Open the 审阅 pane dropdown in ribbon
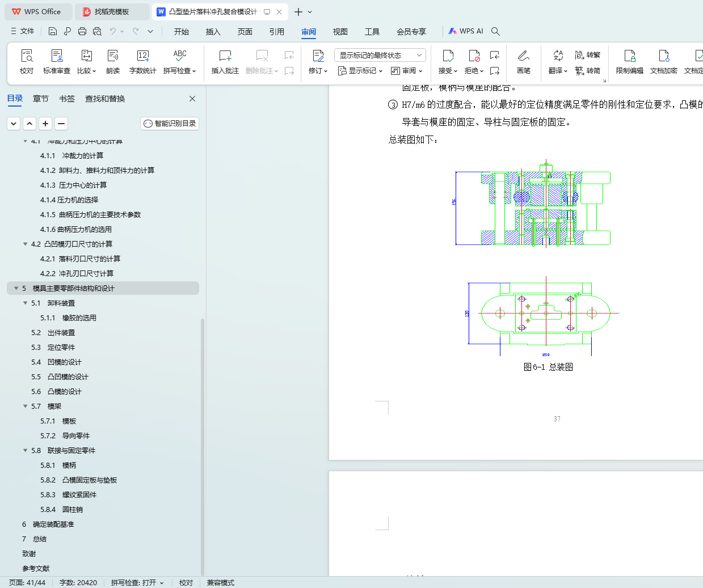This screenshot has width=703, height=588. tap(407, 71)
